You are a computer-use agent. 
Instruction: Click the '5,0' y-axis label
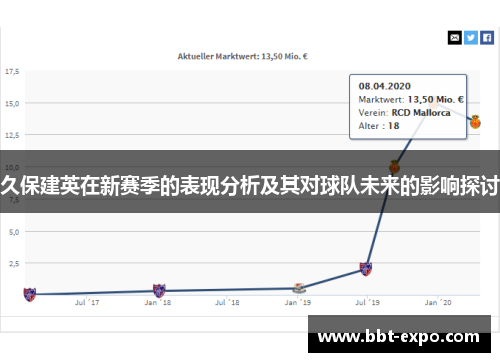tap(14, 232)
